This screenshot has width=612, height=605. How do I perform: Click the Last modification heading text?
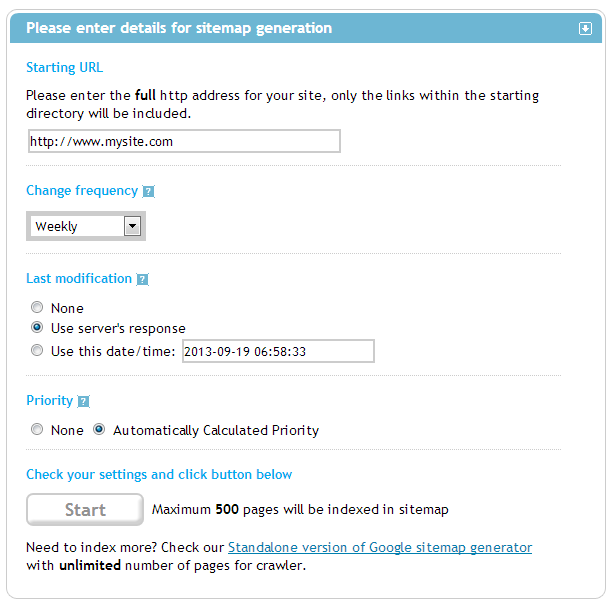[x=79, y=278]
